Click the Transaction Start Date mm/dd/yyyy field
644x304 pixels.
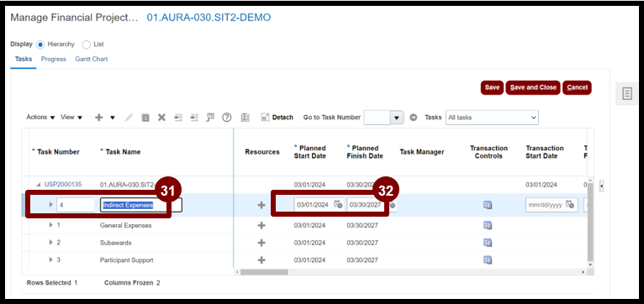click(x=545, y=205)
